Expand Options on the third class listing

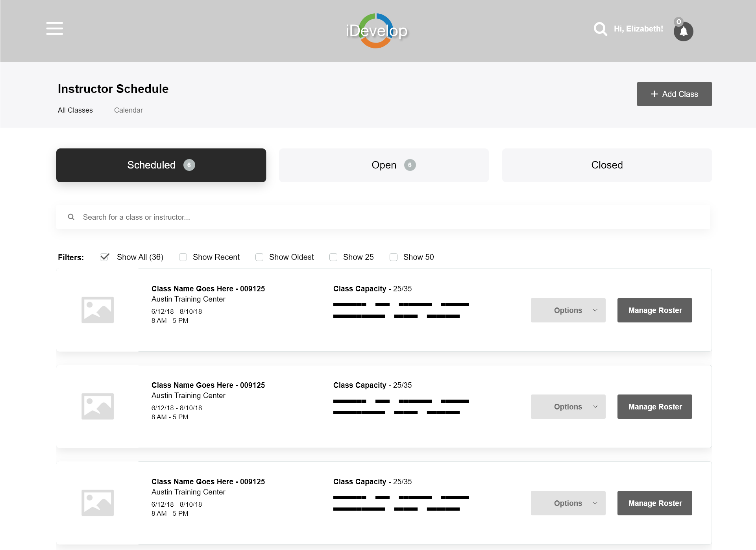(x=568, y=503)
